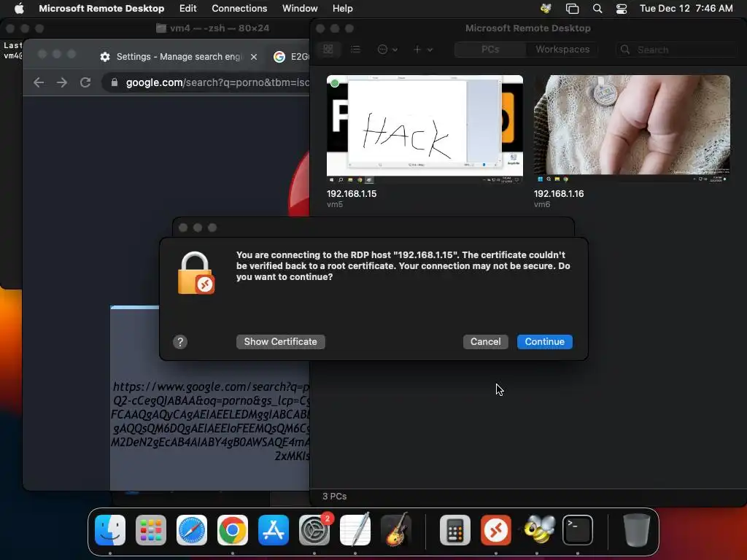Open the Help menu
The height and width of the screenshot is (560, 747).
343,8
